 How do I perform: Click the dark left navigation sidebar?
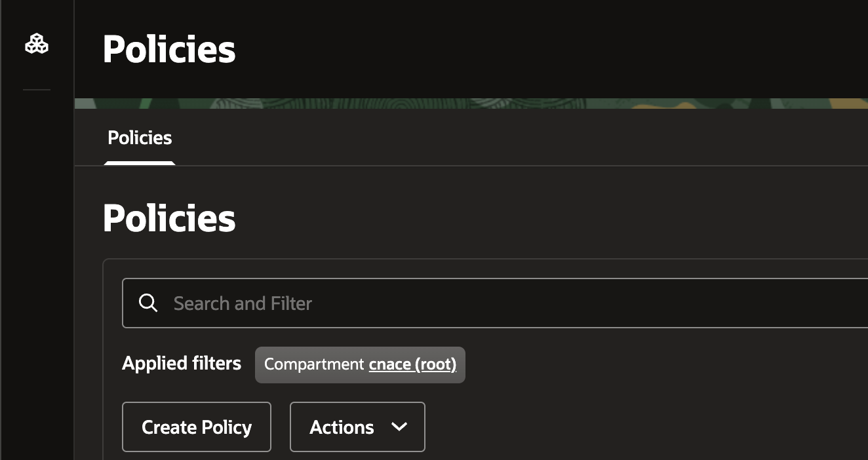click(x=36, y=262)
